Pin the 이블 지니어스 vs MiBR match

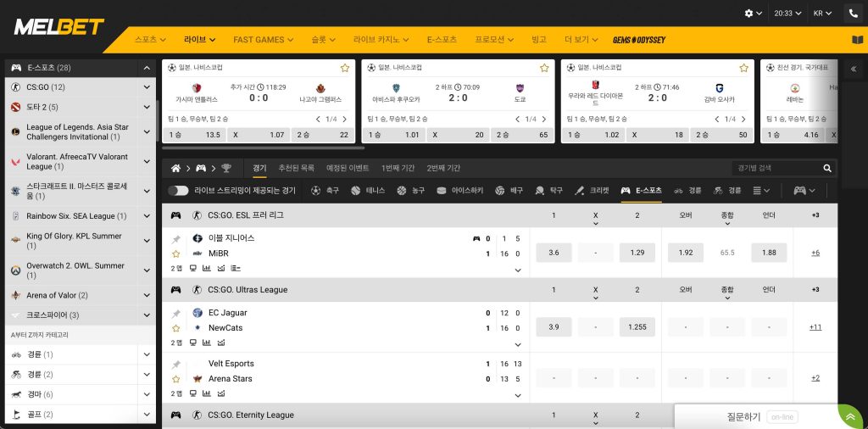(176, 239)
